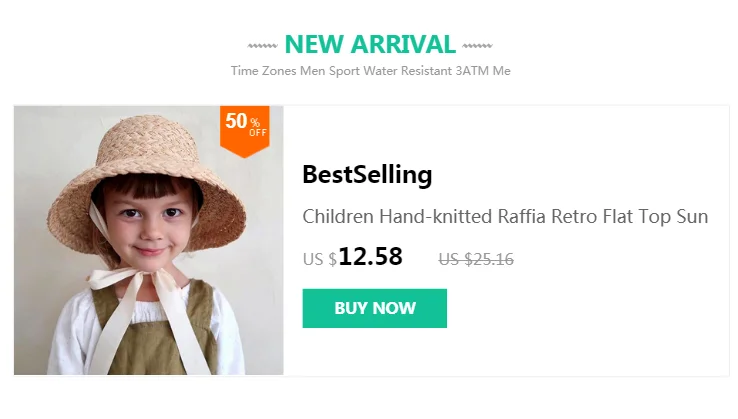This screenshot has width=738, height=419.
Task: Click the bold 12.58 sale price
Action: coord(370,257)
